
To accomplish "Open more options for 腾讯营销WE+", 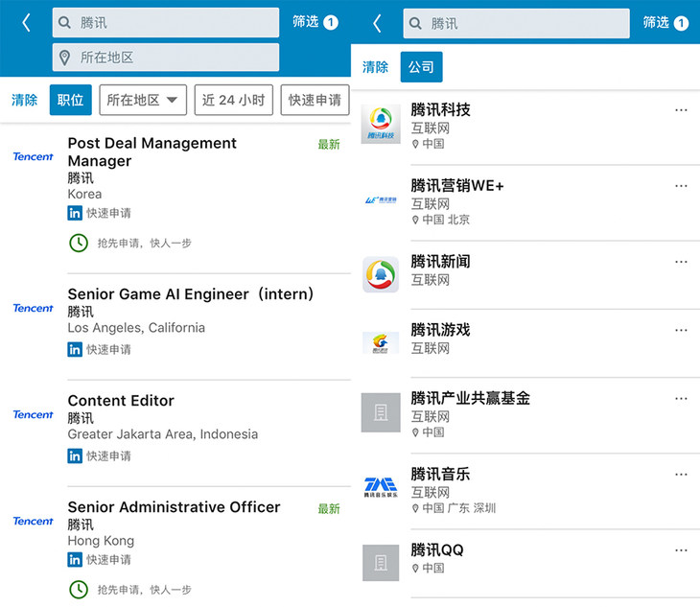I will click(x=681, y=186).
